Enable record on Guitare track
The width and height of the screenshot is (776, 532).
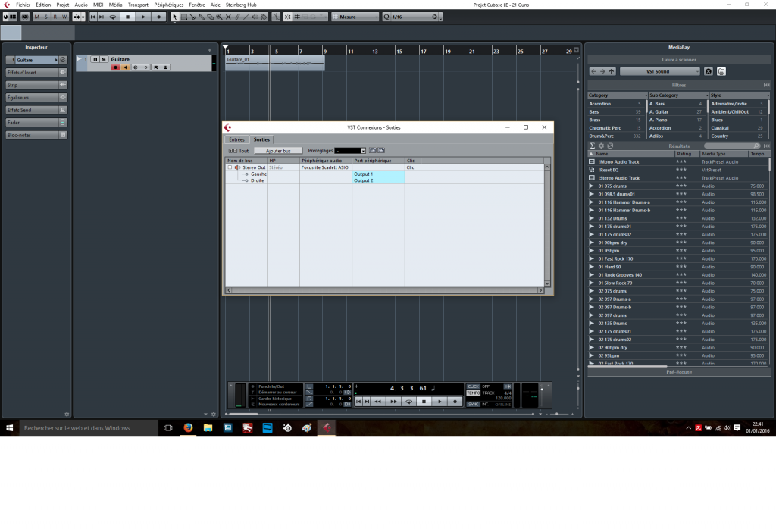pos(115,67)
